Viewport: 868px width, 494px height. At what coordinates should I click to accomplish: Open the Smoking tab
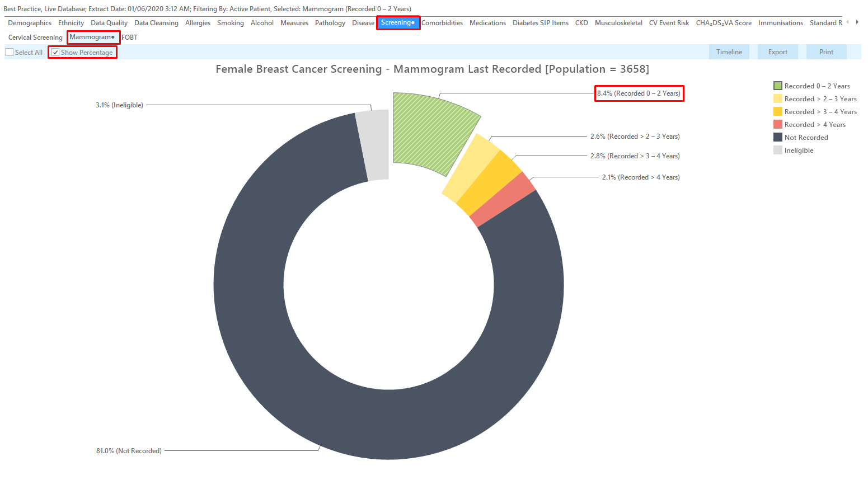coord(231,23)
